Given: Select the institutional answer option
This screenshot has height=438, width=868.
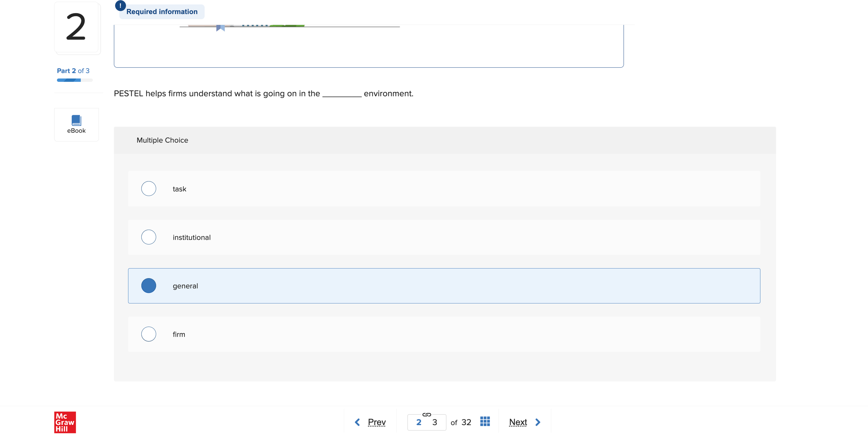Looking at the screenshot, I should pyautogui.click(x=149, y=237).
